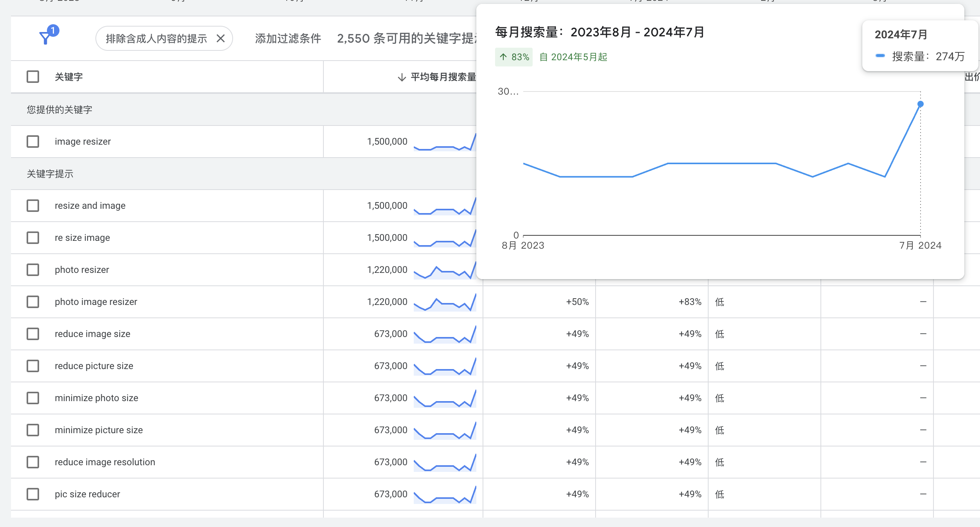Check the image resizer keyword

click(33, 142)
